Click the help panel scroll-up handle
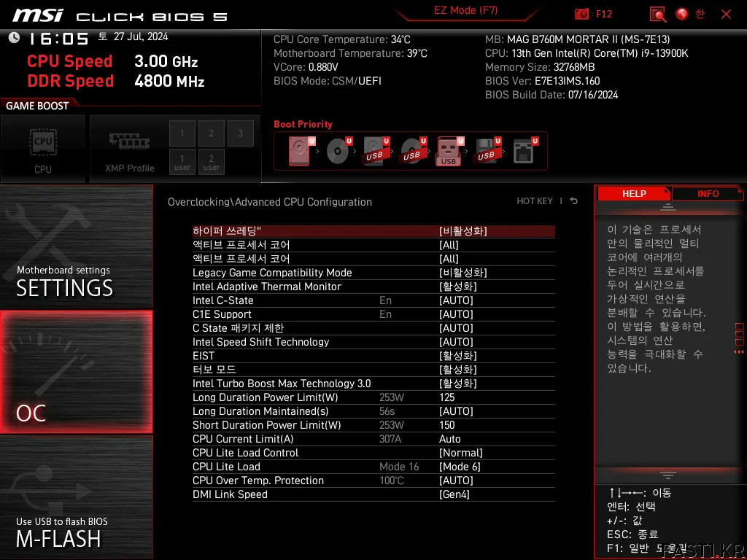This screenshot has height=560, width=747. tap(668, 206)
